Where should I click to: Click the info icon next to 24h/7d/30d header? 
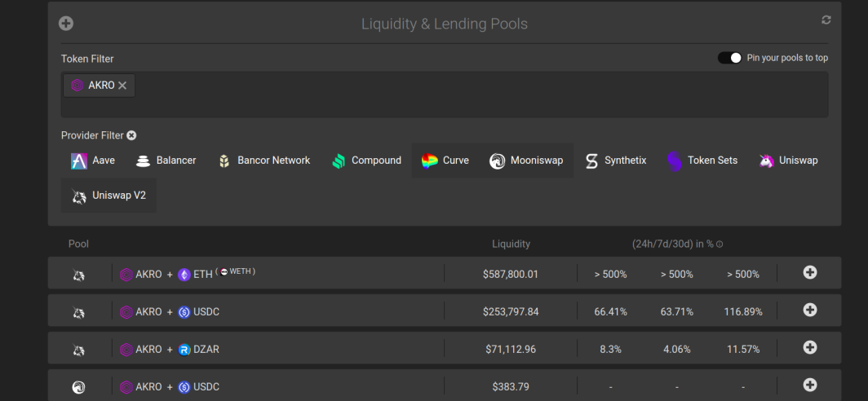click(720, 244)
